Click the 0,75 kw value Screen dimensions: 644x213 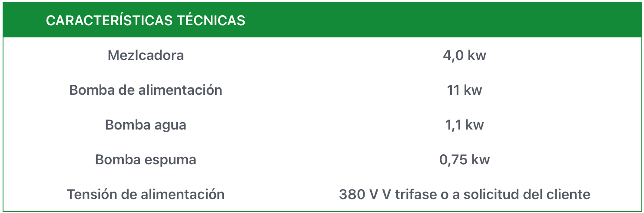tap(465, 160)
